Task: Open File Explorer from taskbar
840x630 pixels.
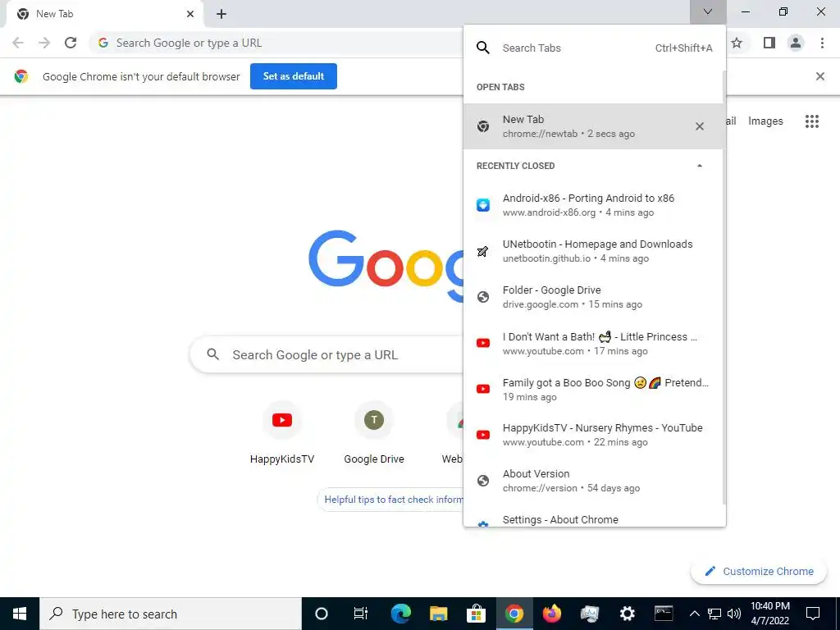Action: point(438,614)
